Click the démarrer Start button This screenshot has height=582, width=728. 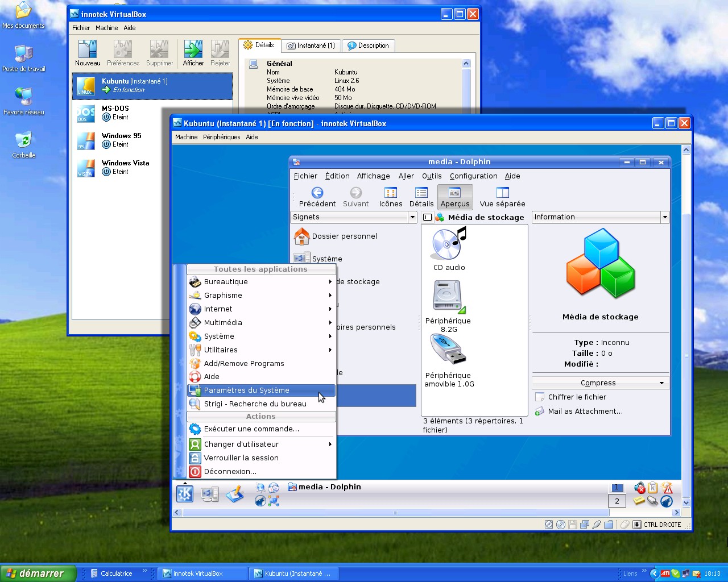[38, 573]
